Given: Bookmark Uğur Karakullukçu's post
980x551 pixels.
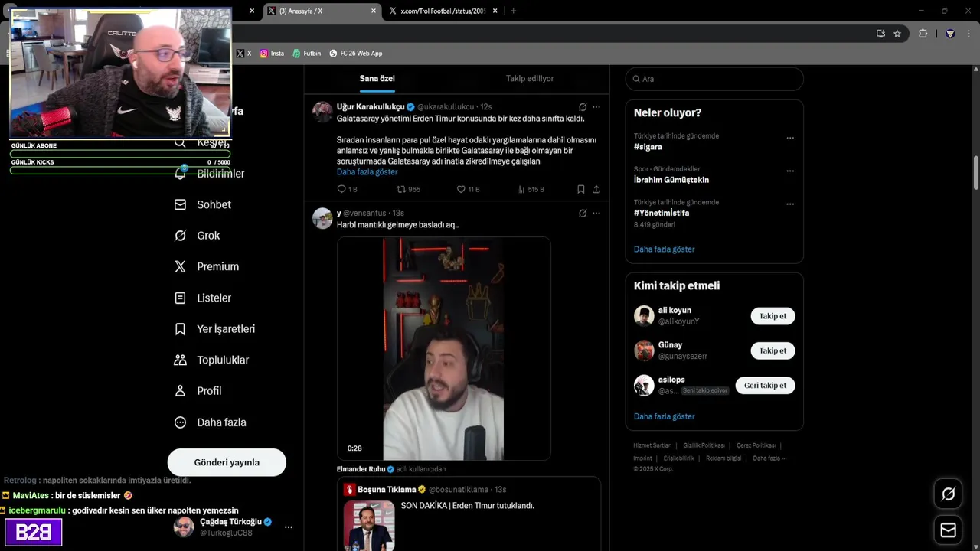Looking at the screenshot, I should 581,189.
